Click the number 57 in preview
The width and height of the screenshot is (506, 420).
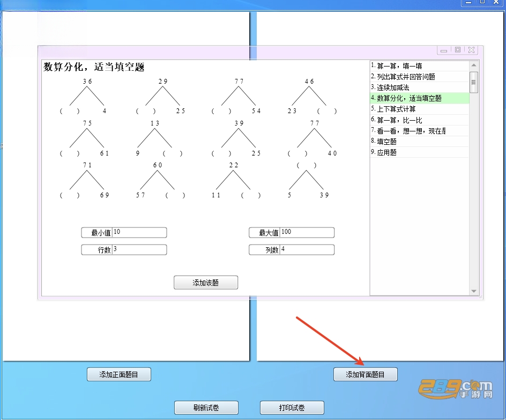pyautogui.click(x=140, y=195)
